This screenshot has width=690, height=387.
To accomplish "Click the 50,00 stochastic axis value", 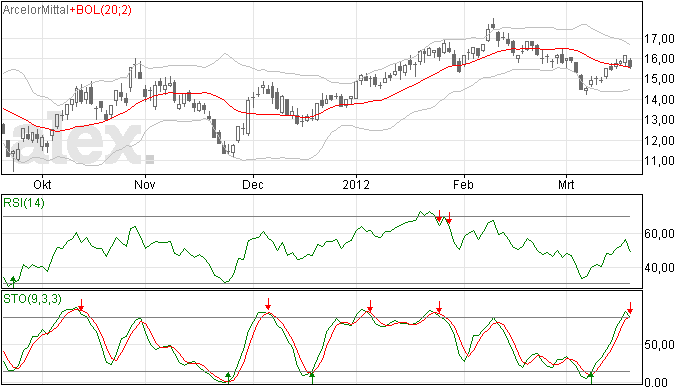I will point(660,345).
